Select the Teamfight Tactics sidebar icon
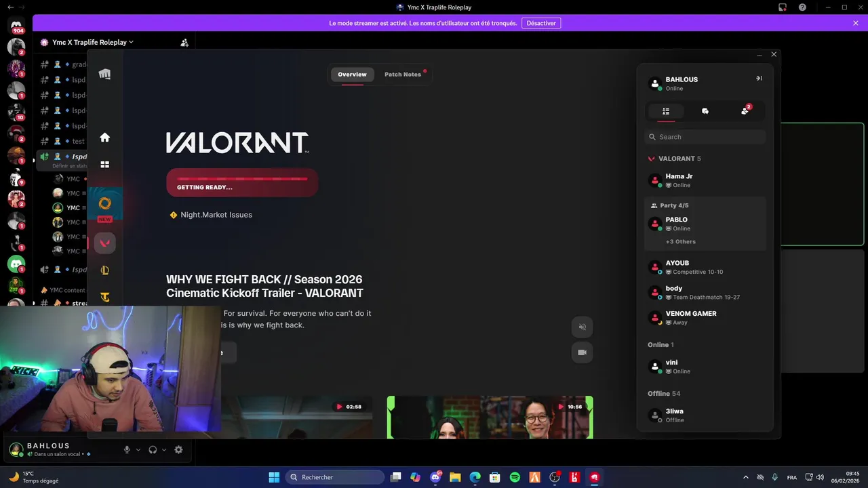This screenshot has width=868, height=488. [x=104, y=297]
